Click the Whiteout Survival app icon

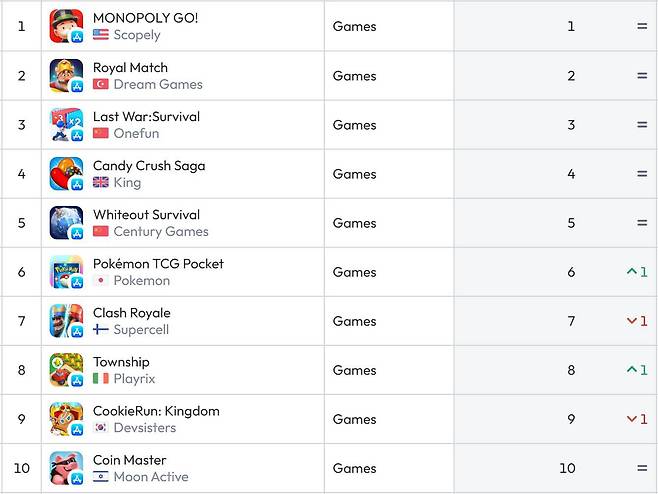(66, 222)
